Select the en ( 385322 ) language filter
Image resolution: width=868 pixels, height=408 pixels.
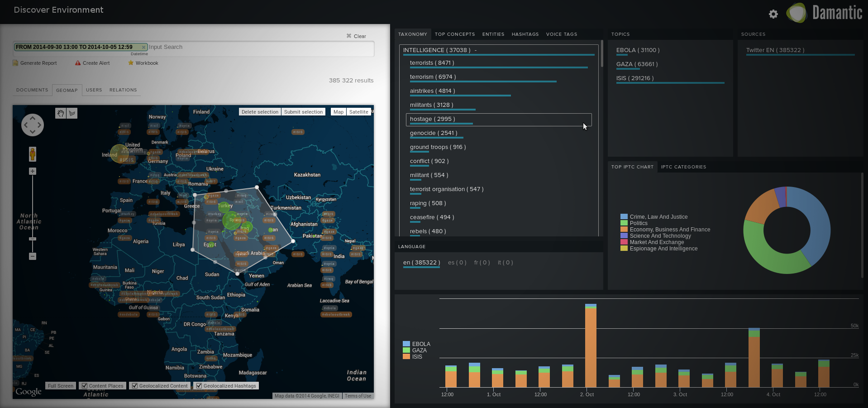tap(422, 263)
